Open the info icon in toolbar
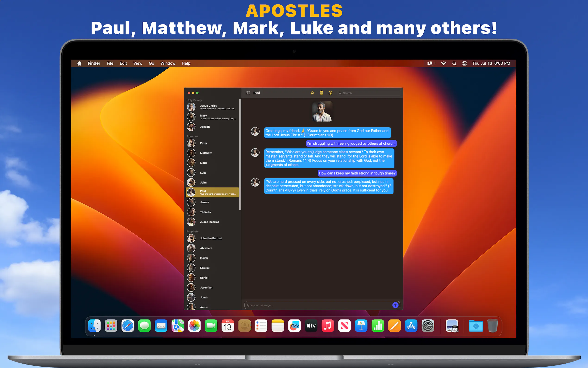This screenshot has height=368, width=588. [330, 93]
